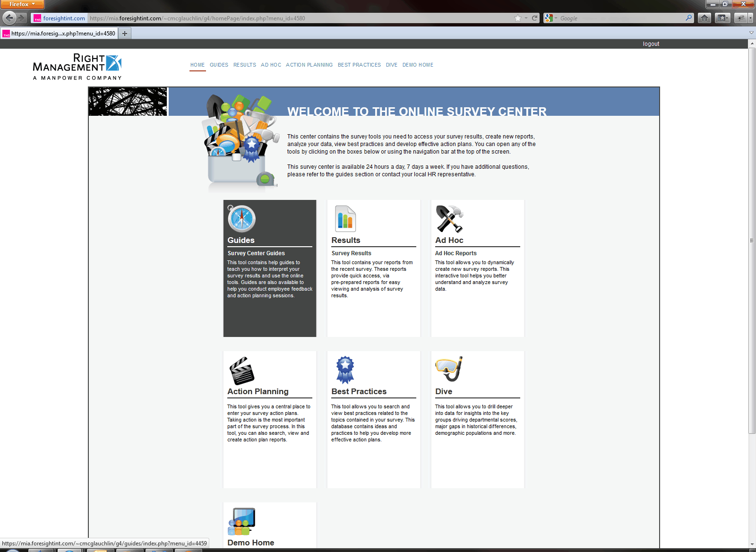The width and height of the screenshot is (756, 552).
Task: Select the HOME navigation item
Action: pos(198,65)
